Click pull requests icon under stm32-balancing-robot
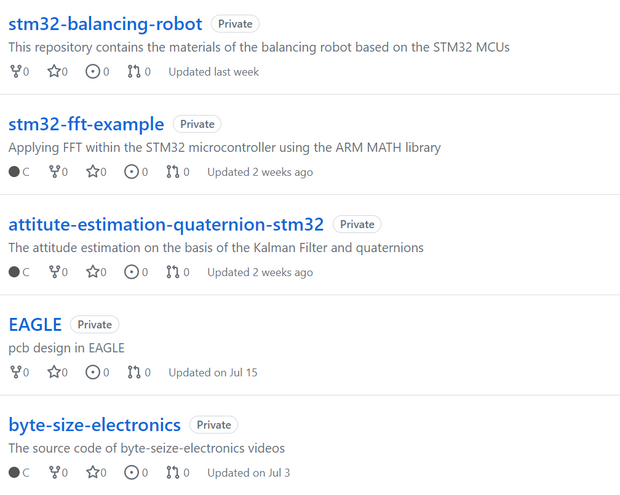Image resolution: width=620 pixels, height=495 pixels. [134, 72]
